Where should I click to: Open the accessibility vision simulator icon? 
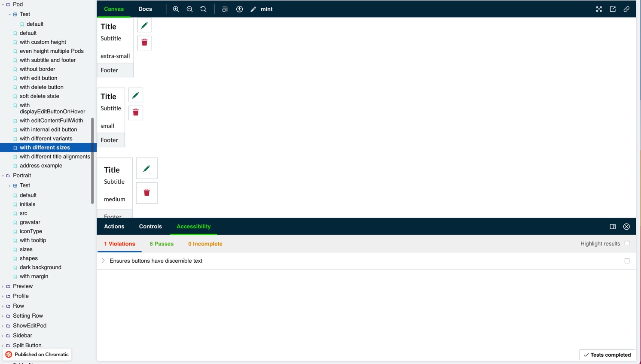point(240,9)
